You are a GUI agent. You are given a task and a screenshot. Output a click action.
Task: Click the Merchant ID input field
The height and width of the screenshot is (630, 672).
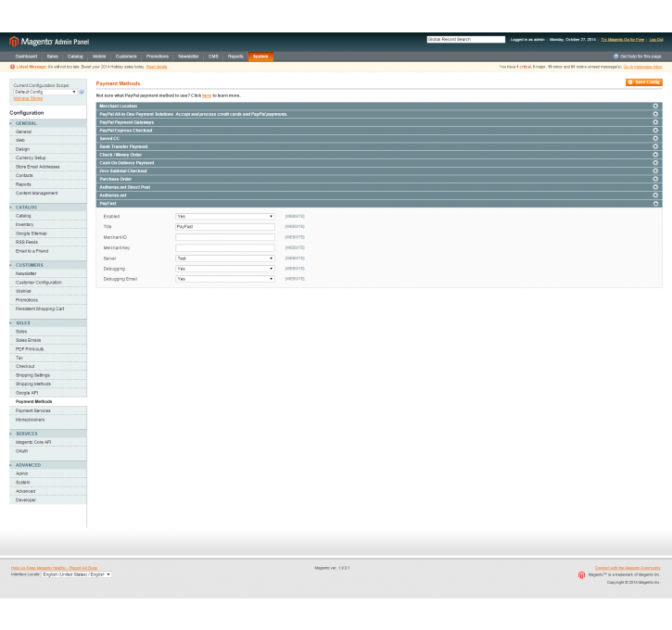click(225, 237)
